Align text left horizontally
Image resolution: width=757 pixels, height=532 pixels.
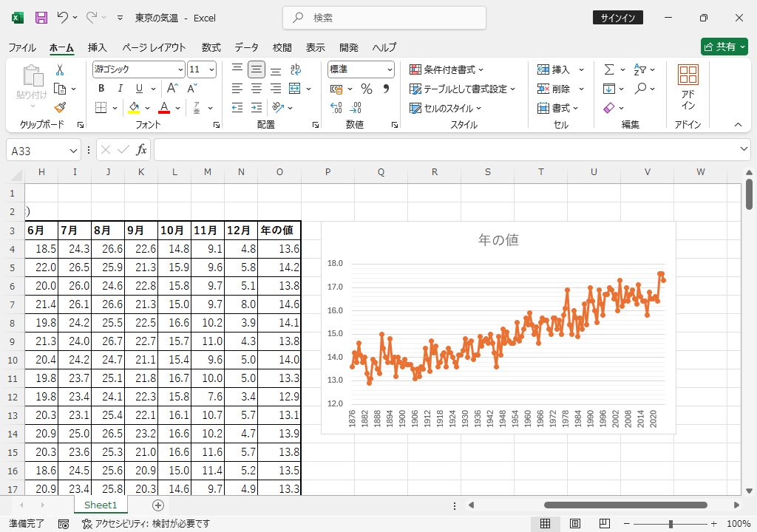click(x=237, y=89)
